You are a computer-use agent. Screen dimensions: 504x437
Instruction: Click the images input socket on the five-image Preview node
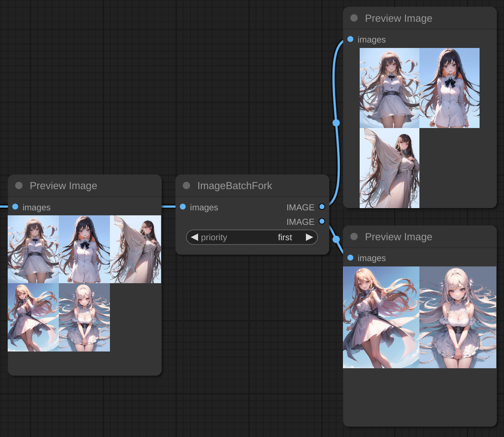point(15,207)
